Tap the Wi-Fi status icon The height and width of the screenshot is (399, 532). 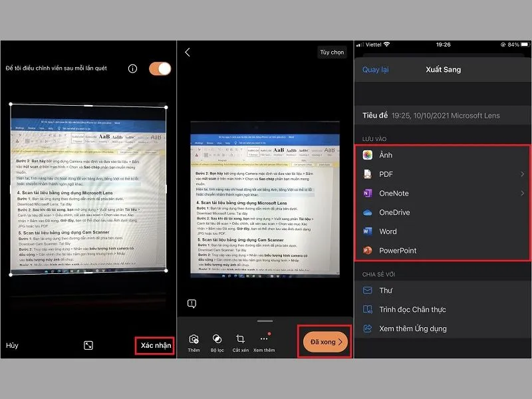click(387, 45)
